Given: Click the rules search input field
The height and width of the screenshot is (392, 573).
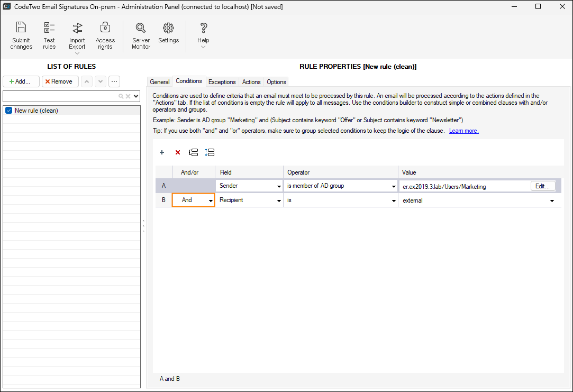Looking at the screenshot, I should point(61,96).
